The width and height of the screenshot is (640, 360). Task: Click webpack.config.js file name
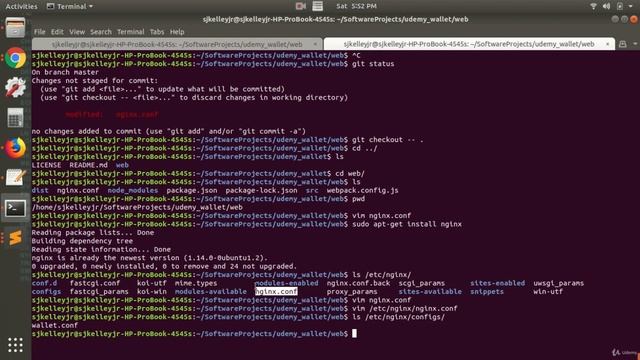point(362,190)
